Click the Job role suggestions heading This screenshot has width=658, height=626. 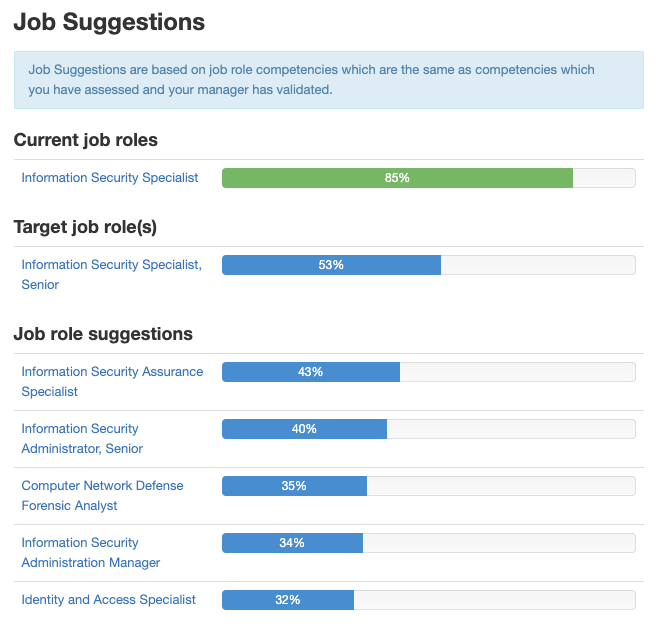[103, 334]
